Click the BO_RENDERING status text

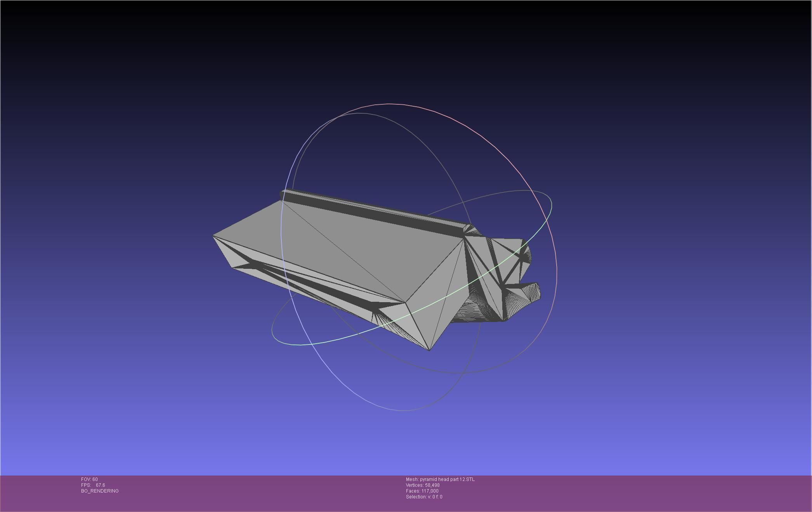(100, 491)
